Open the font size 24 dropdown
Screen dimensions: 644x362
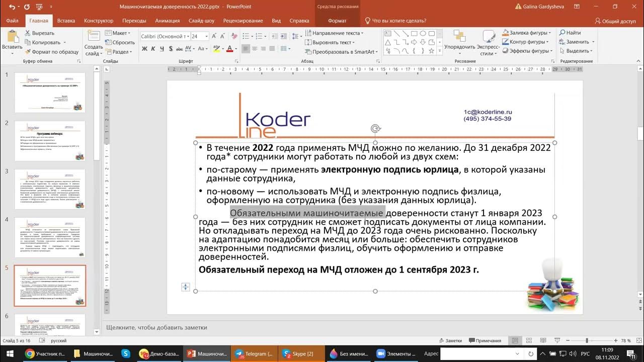pyautogui.click(x=200, y=36)
